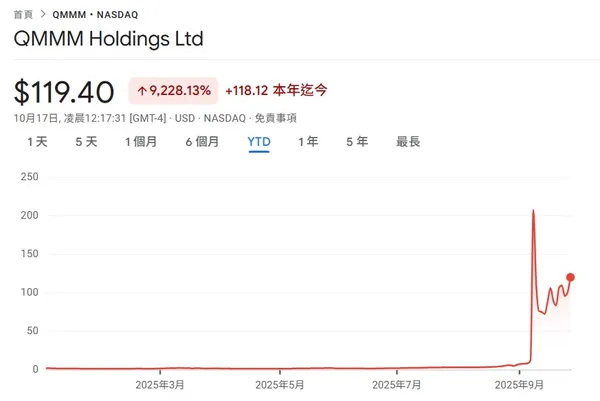600x401 pixels.
Task: Show the 1個月 chart range
Action: click(141, 142)
